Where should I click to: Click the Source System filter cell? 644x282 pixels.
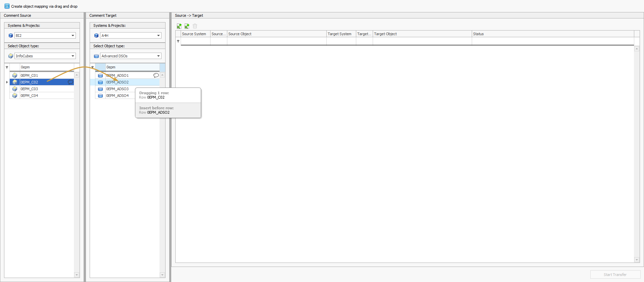click(x=195, y=41)
